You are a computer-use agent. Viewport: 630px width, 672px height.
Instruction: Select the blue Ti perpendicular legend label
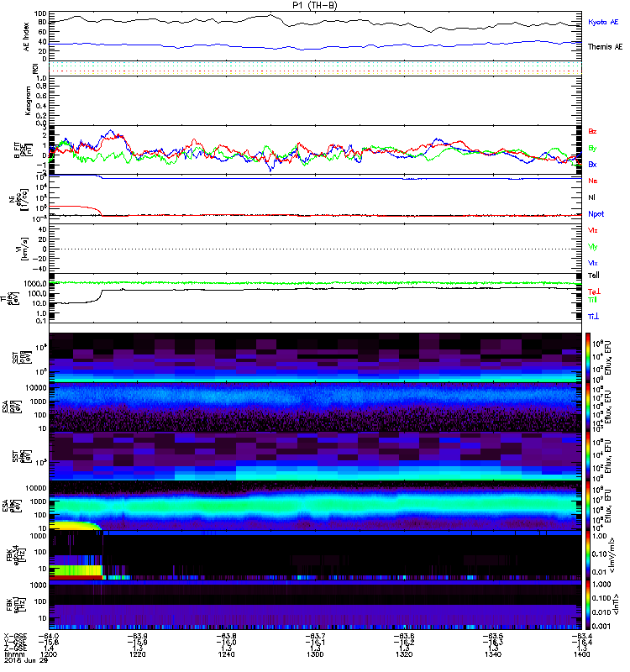click(593, 317)
